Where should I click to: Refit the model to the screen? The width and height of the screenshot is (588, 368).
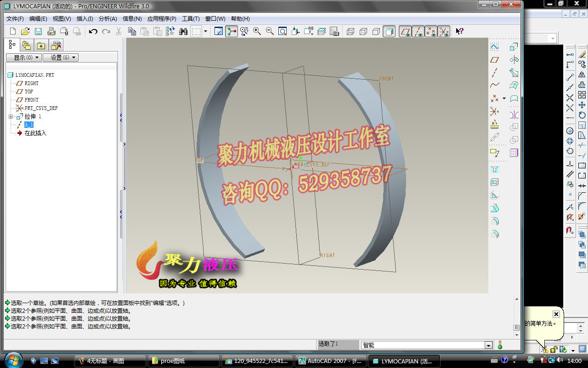pos(282,31)
